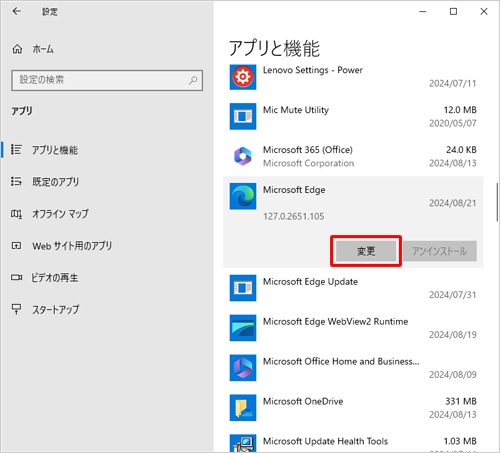Click the オフライン マップ map icon
This screenshot has height=453, width=500.
click(16, 214)
